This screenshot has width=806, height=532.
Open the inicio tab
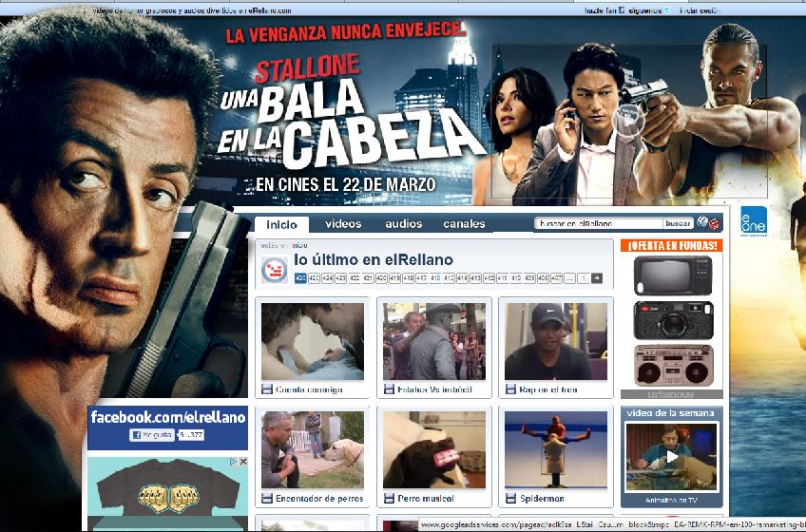281,224
